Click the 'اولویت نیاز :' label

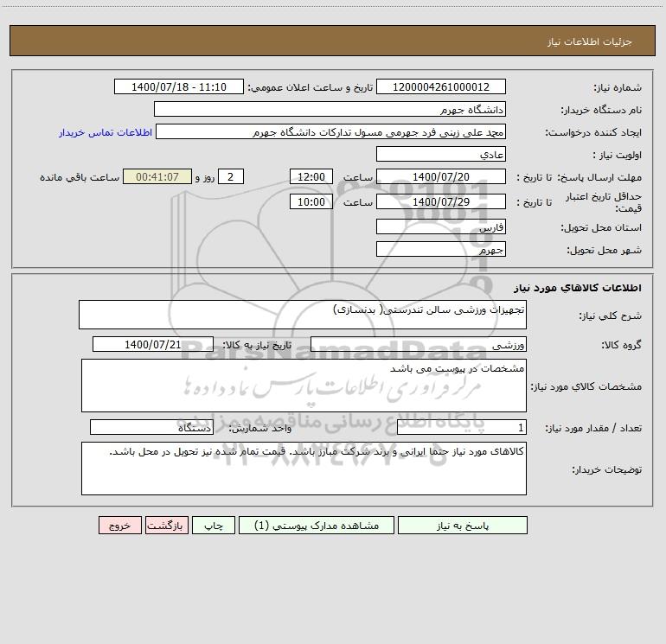(x=618, y=155)
